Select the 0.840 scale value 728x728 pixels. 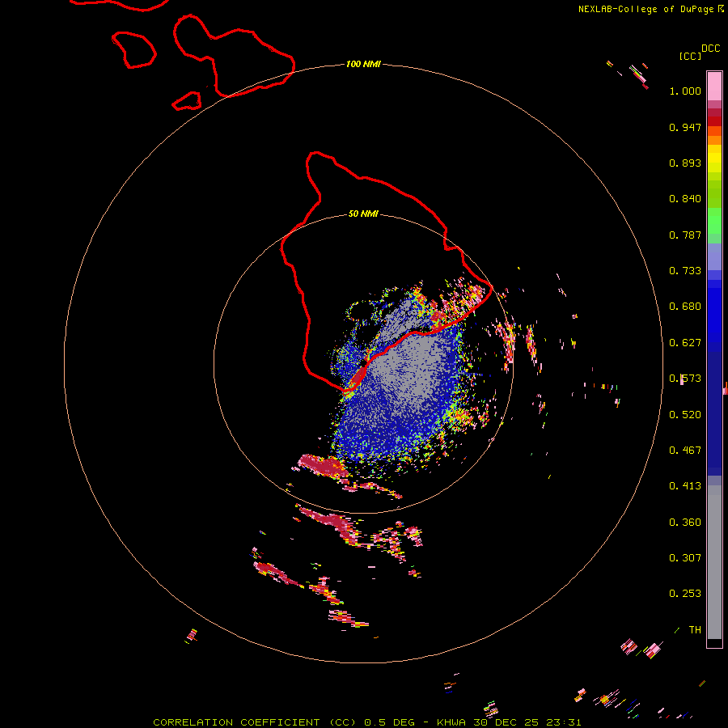pyautogui.click(x=685, y=199)
